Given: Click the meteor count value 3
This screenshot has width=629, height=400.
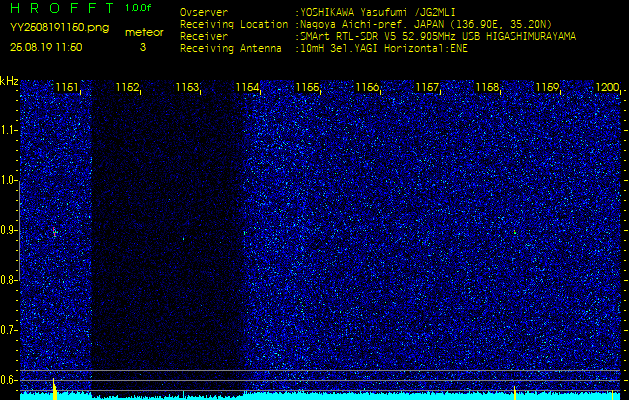Looking at the screenshot, I should tap(143, 47).
